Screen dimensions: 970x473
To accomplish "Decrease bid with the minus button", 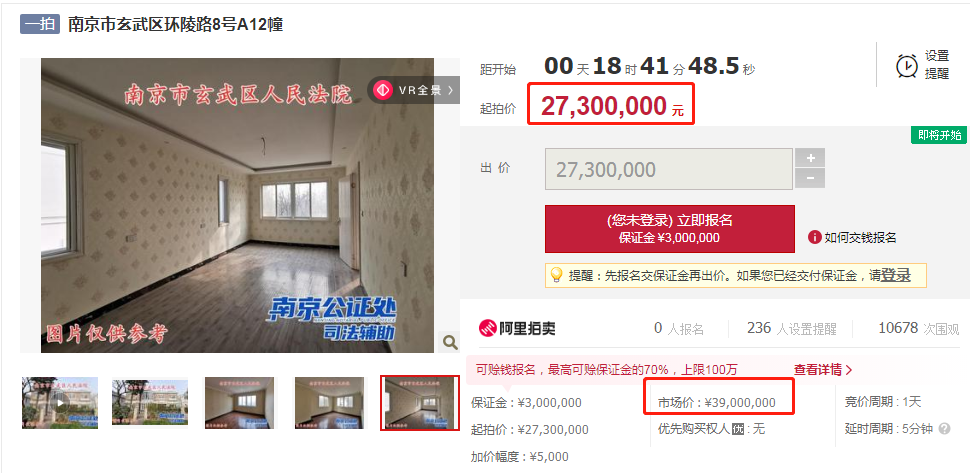I will [x=810, y=179].
